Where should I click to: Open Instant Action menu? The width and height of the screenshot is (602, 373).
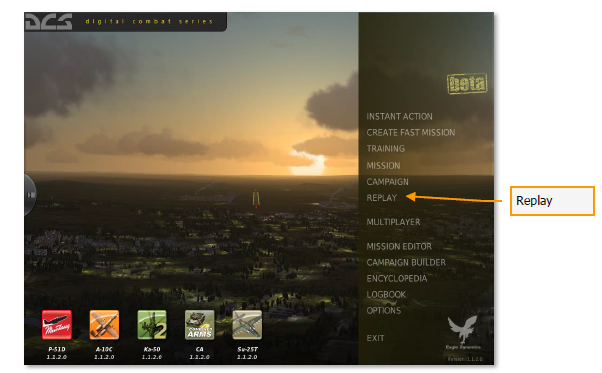click(399, 116)
